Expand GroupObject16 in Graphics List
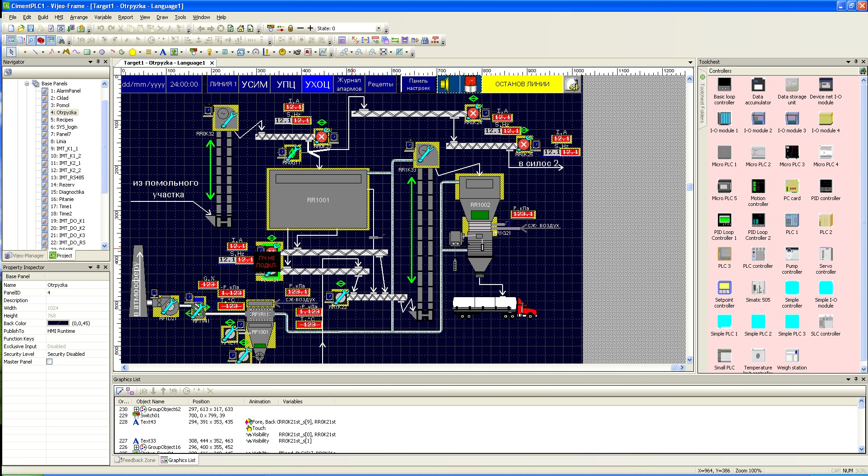Image resolution: width=868 pixels, height=476 pixels. point(136,447)
